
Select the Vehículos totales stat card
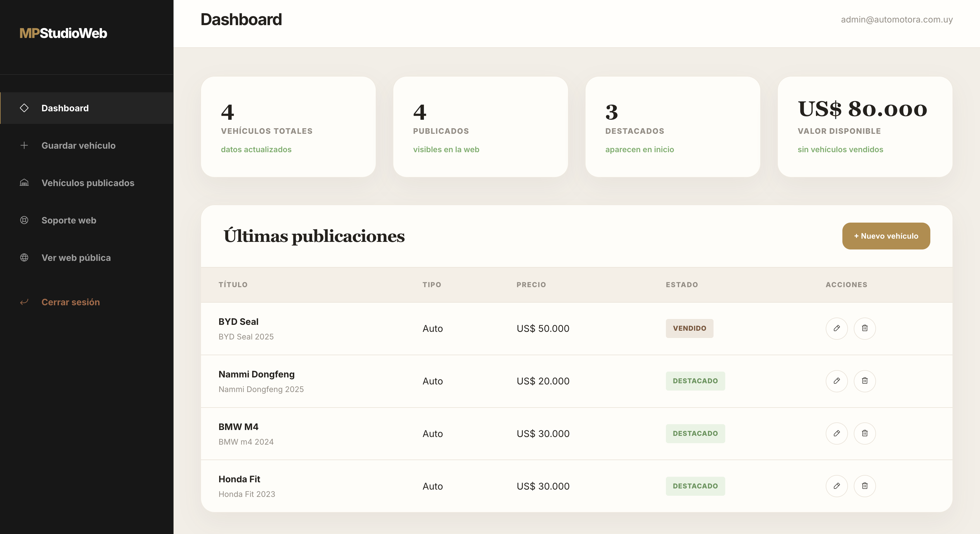pyautogui.click(x=288, y=127)
